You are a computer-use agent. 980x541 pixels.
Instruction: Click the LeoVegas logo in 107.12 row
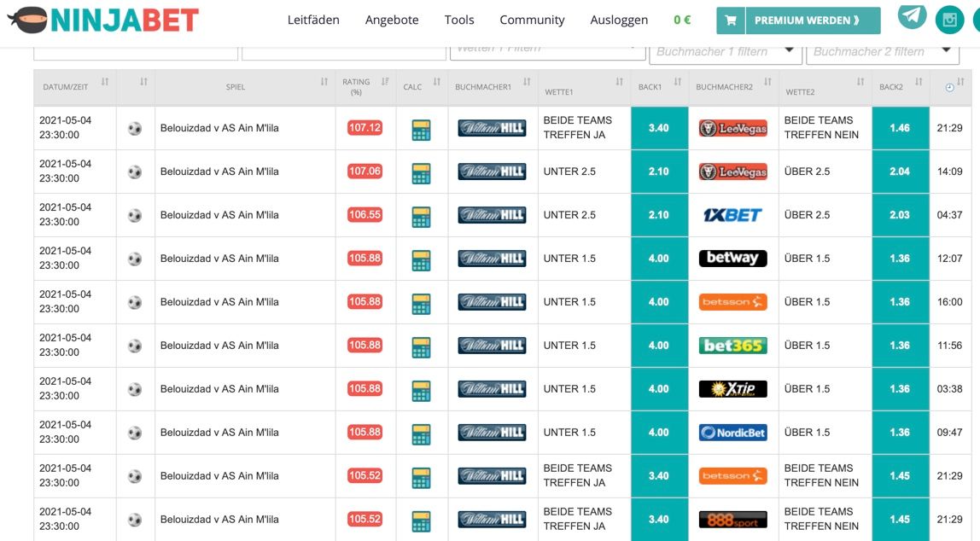pos(733,128)
